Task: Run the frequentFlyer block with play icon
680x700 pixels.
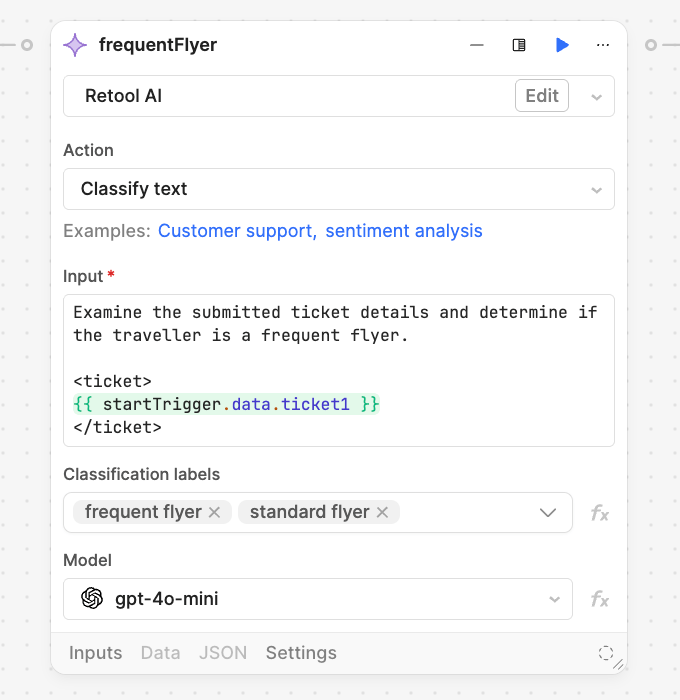Action: (x=562, y=45)
